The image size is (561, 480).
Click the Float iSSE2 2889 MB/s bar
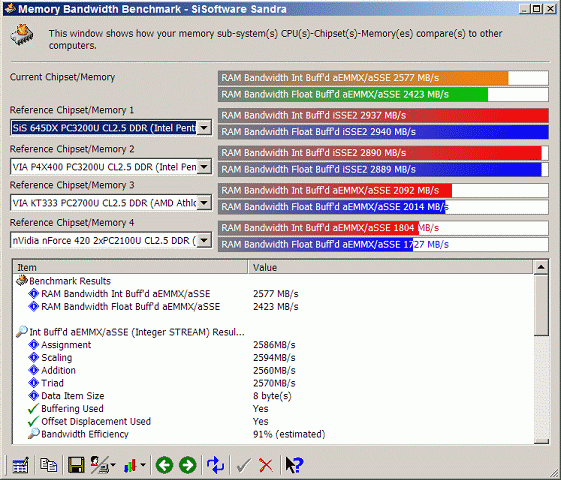click(383, 170)
